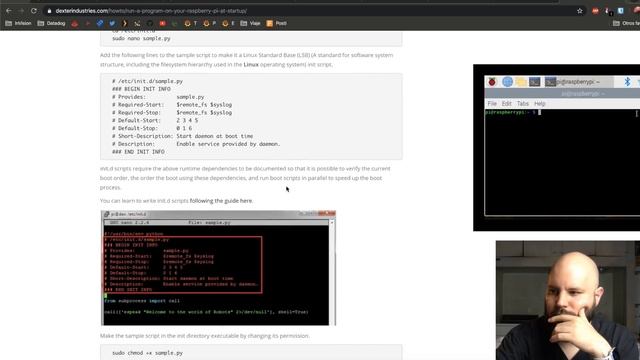Click the 'sudo chmod +x sample.py' code line
This screenshot has height=360, width=640.
(x=147, y=353)
